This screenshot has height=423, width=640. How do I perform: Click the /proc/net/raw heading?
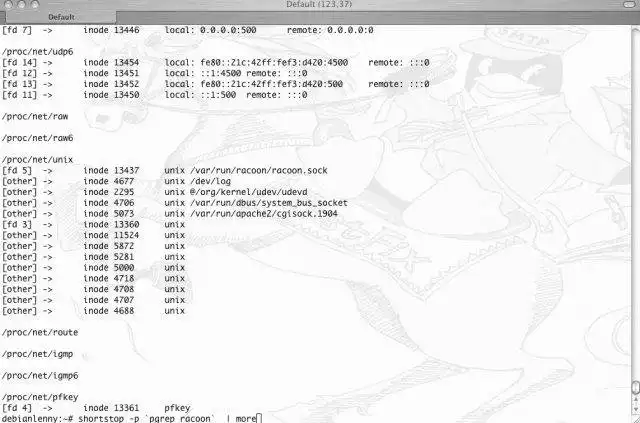tap(35, 117)
